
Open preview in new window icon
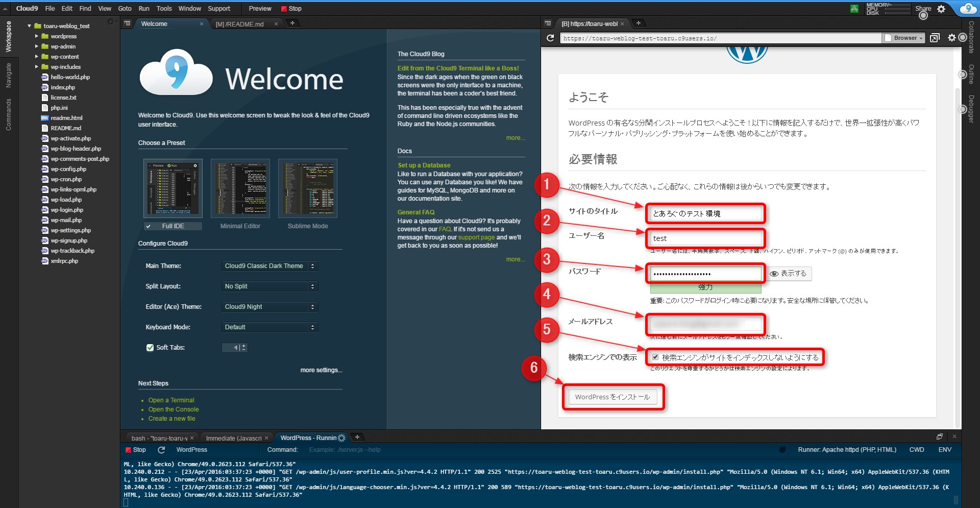(x=935, y=38)
